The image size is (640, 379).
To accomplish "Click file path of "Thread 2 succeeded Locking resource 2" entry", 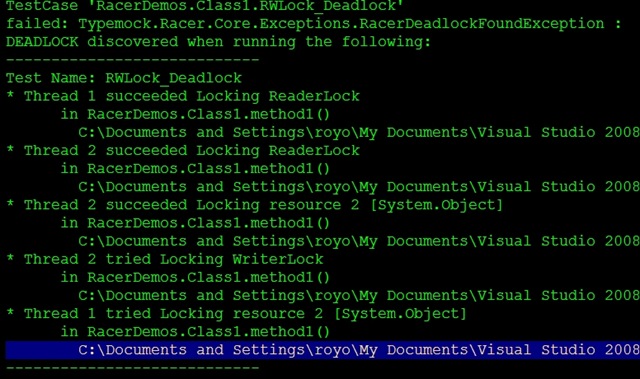I will pyautogui.click(x=359, y=241).
